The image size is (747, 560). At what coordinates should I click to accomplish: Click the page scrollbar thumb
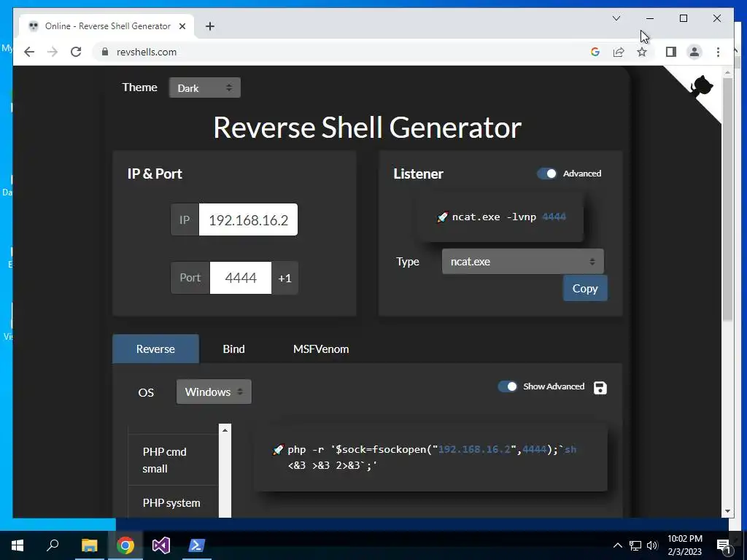(x=727, y=199)
